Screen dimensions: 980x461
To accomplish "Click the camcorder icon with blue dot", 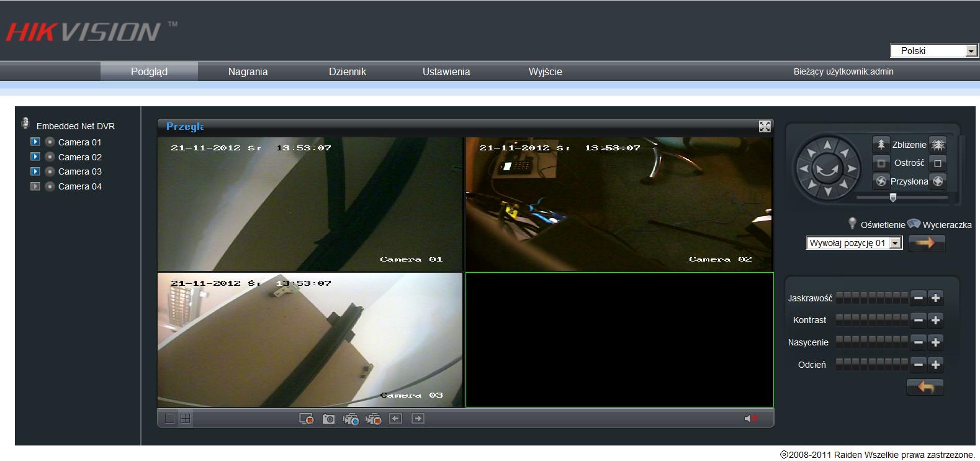I will [x=351, y=419].
